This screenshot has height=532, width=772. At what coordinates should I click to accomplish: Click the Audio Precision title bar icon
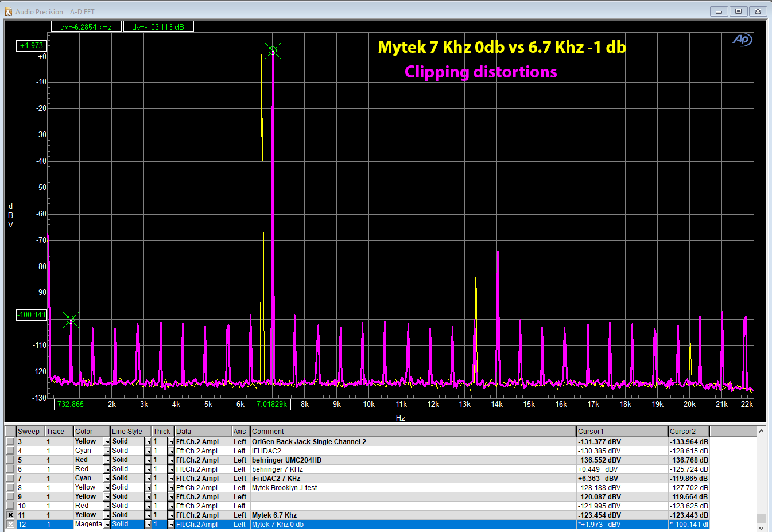(9, 11)
